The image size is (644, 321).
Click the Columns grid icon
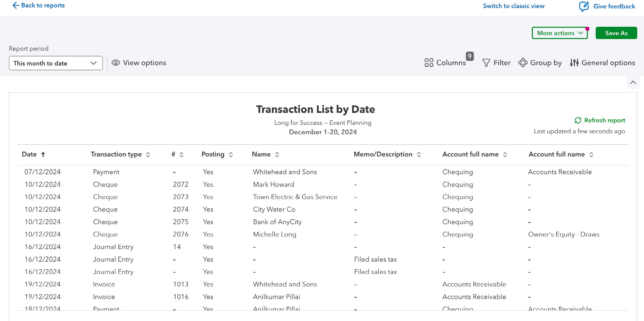tap(429, 63)
